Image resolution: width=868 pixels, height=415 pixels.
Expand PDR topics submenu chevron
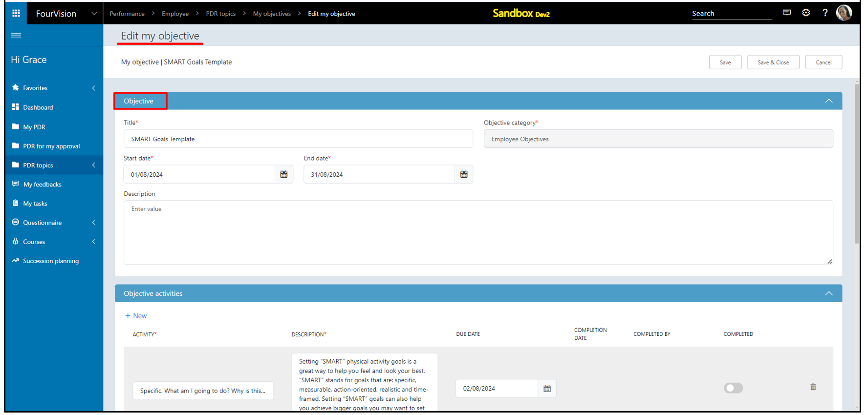coord(94,165)
